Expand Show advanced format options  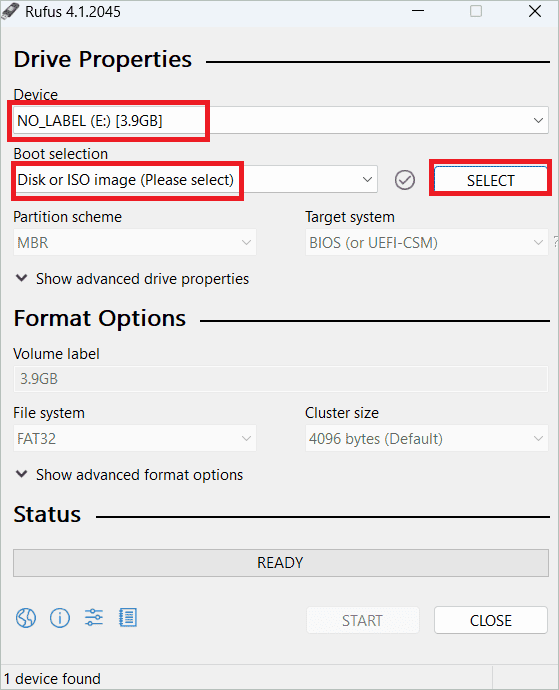point(129,475)
